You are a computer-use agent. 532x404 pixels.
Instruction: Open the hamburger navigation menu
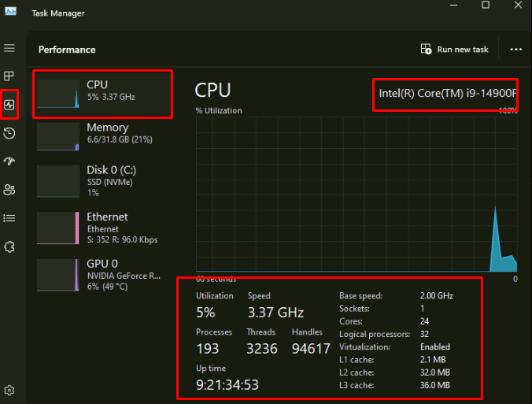point(9,48)
